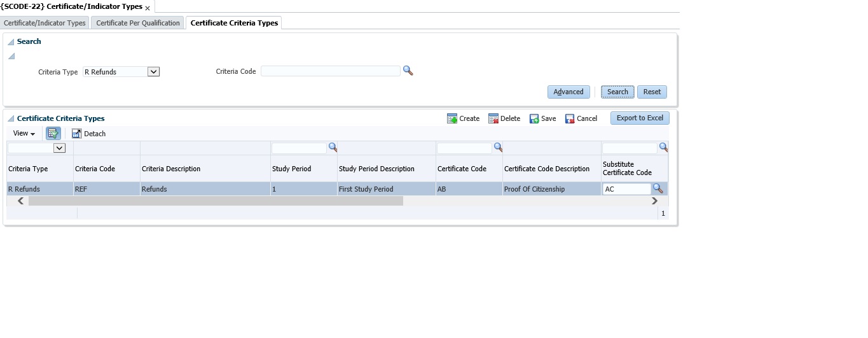Sort by Criteria Description column header
Image resolution: width=868 pixels, height=338 pixels.
(205, 169)
